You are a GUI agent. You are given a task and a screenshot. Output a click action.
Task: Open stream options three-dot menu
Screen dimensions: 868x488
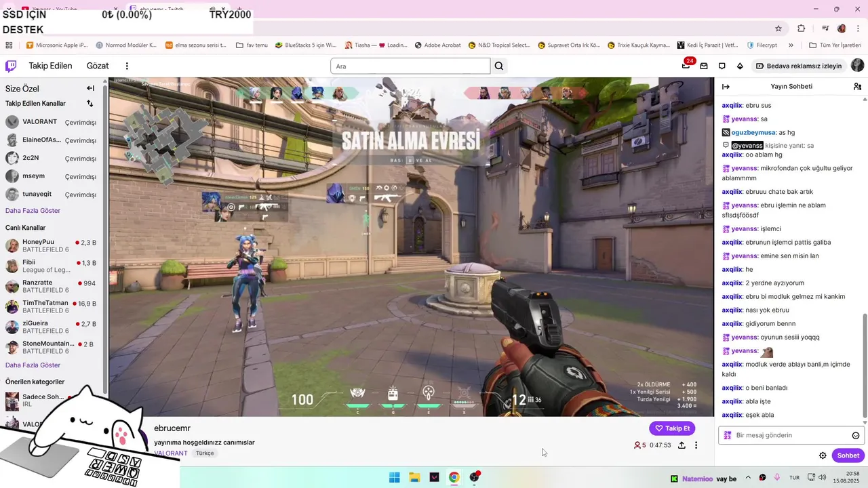pyautogui.click(x=696, y=445)
